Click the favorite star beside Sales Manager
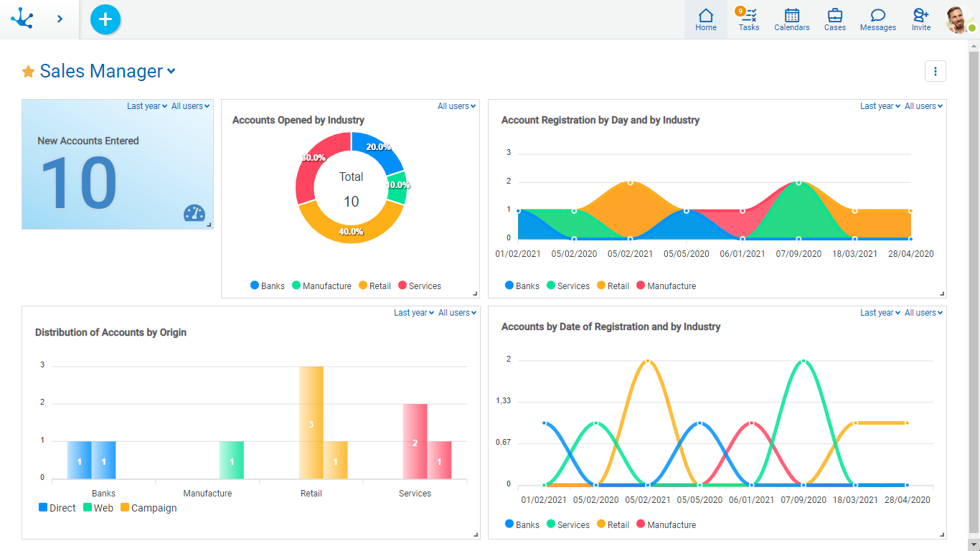 point(28,72)
